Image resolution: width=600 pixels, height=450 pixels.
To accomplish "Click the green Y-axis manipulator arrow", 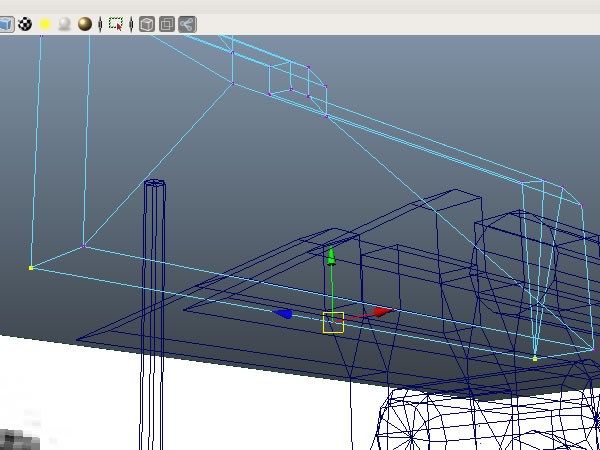I will click(331, 256).
